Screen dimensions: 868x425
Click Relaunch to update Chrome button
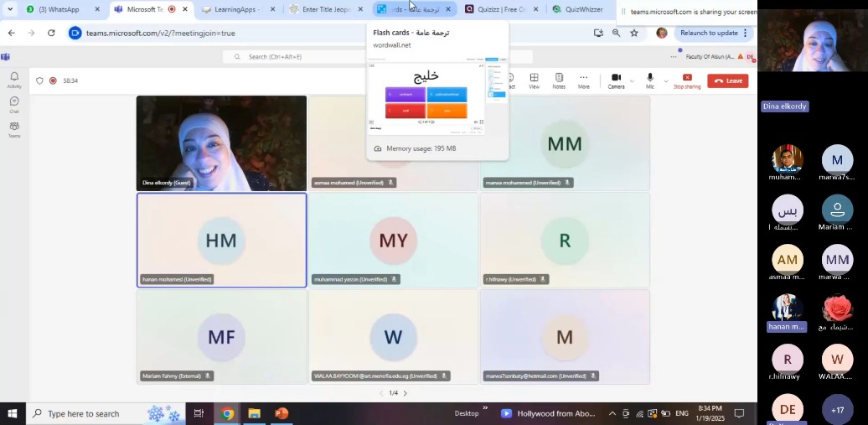(x=709, y=33)
